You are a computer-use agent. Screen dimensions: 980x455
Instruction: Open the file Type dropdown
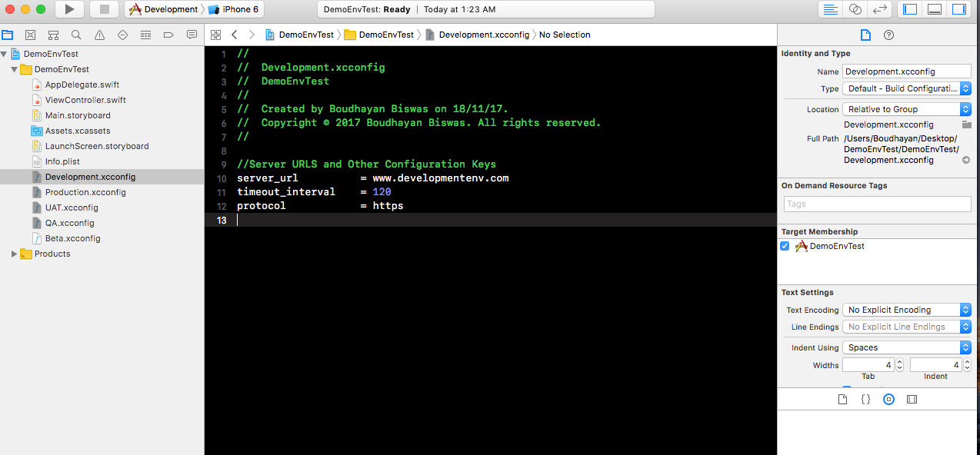[907, 88]
